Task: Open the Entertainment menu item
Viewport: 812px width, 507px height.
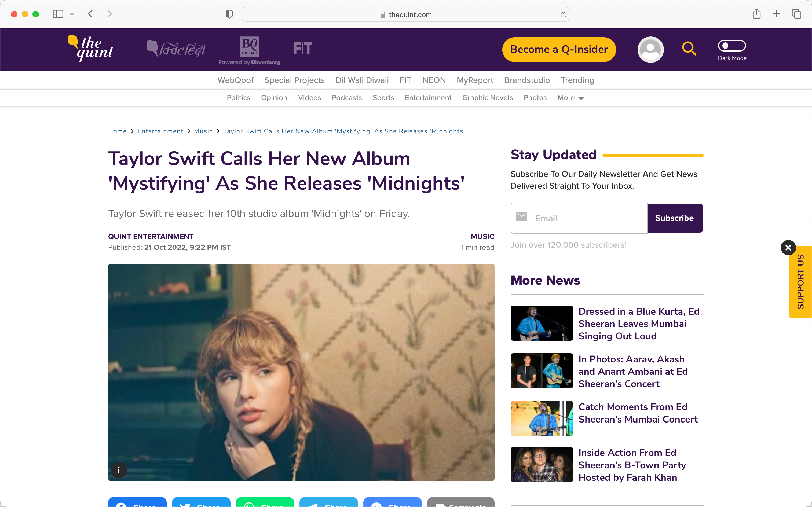Action: (428, 98)
